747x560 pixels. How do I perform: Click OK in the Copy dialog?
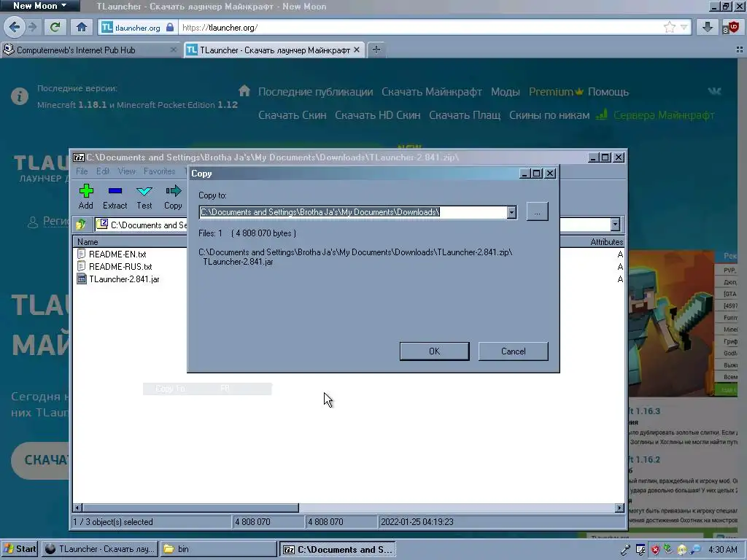point(434,351)
